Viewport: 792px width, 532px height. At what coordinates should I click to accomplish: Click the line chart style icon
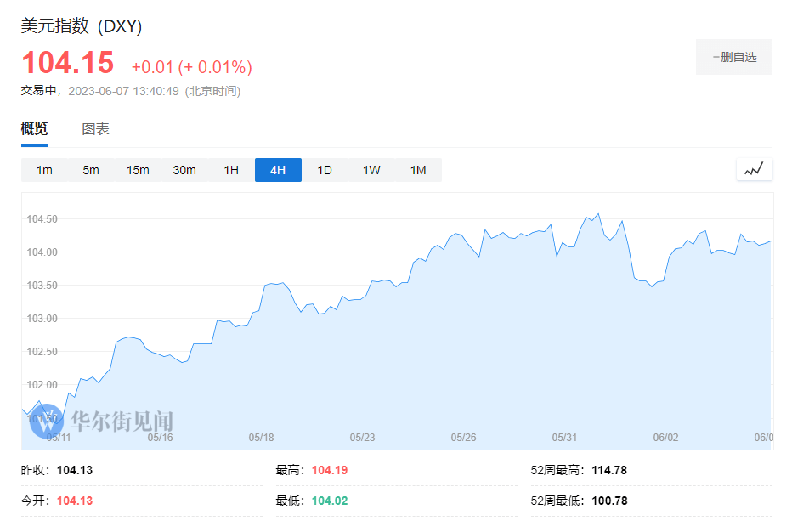tap(754, 169)
